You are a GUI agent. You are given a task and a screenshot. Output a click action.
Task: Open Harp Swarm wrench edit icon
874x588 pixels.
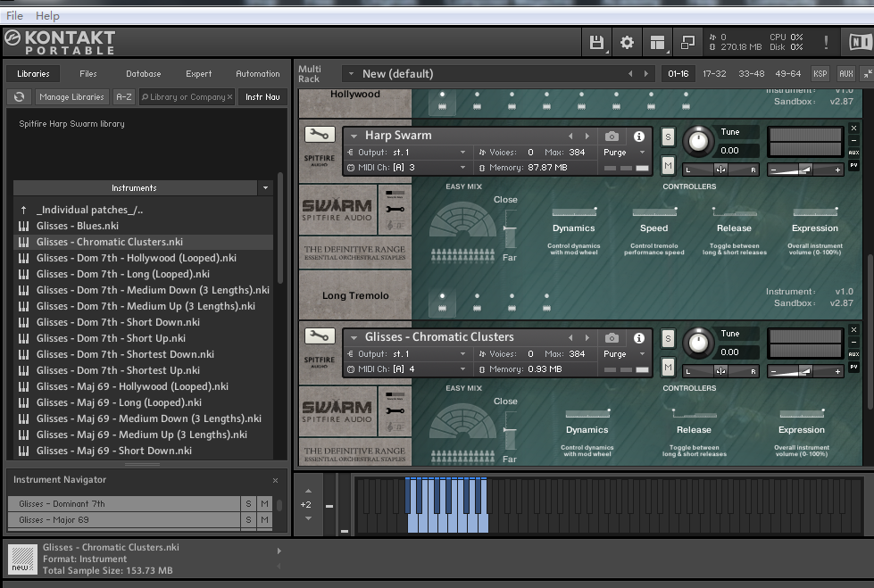[x=320, y=134]
